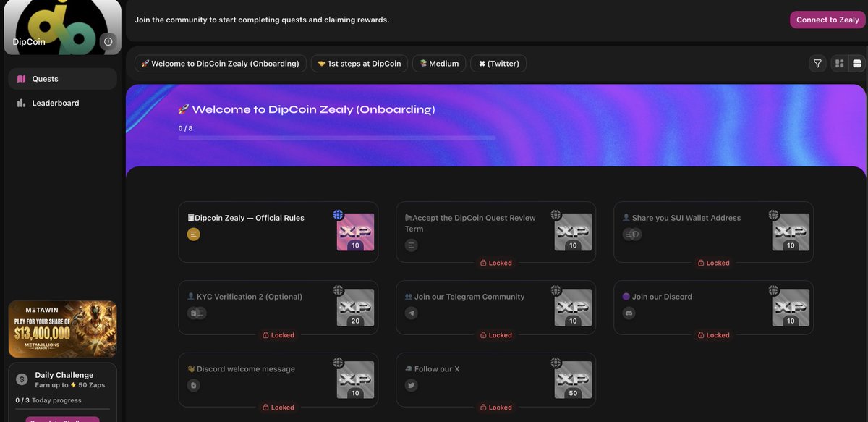
Task: Click the file icon under Discord welcome message
Action: [193, 386]
